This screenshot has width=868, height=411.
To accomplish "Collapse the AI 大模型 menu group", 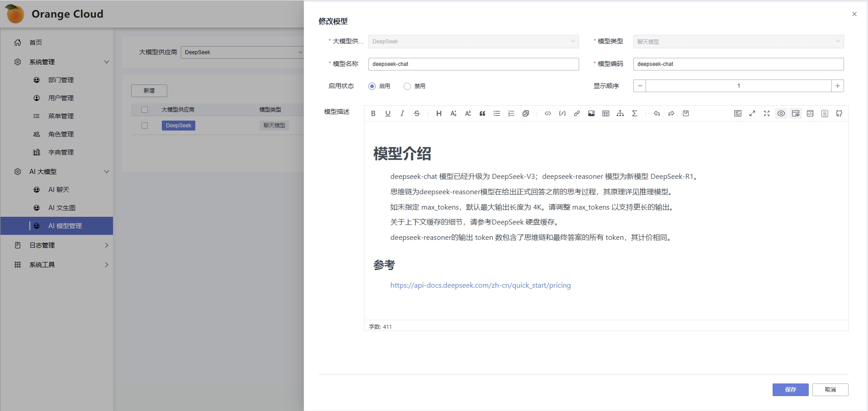I will pos(57,172).
